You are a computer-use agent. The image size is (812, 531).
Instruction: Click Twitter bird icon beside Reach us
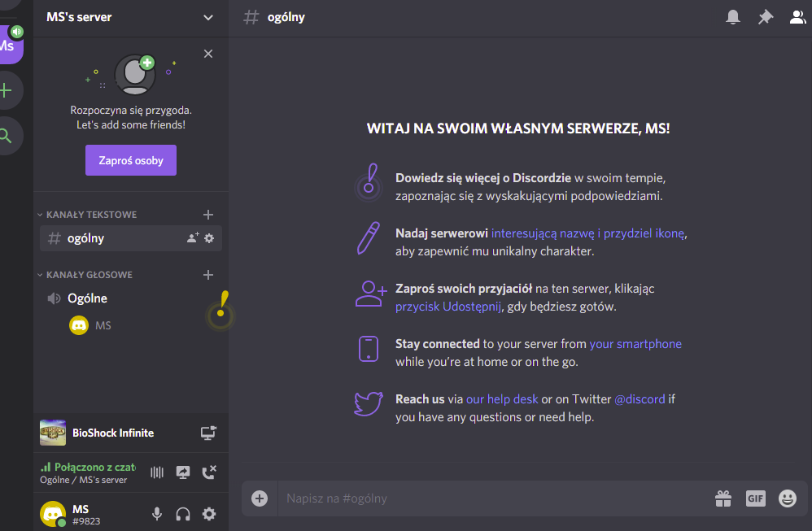(369, 403)
